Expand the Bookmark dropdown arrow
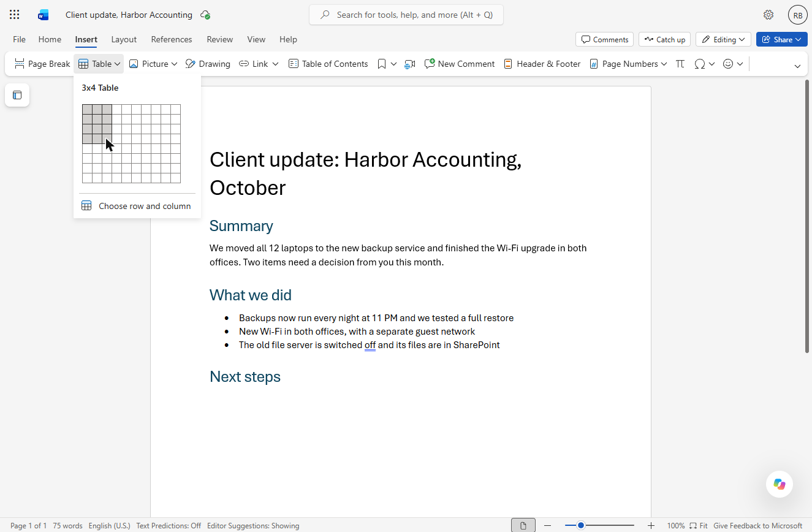The image size is (812, 532). [393, 64]
